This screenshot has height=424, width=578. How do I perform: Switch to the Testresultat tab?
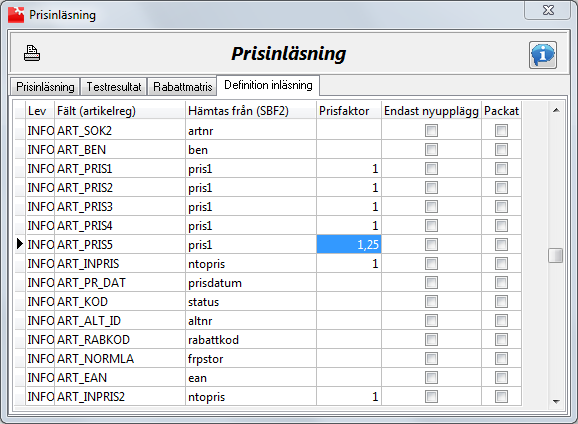[114, 87]
